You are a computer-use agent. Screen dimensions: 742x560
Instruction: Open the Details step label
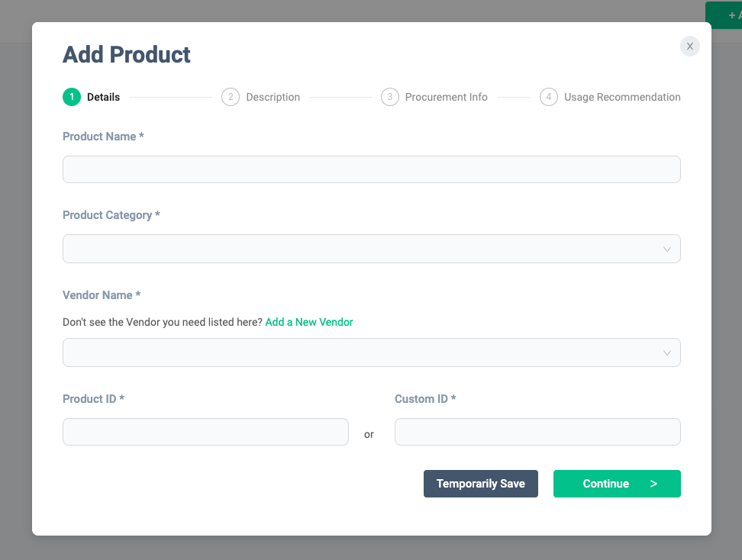(x=103, y=97)
